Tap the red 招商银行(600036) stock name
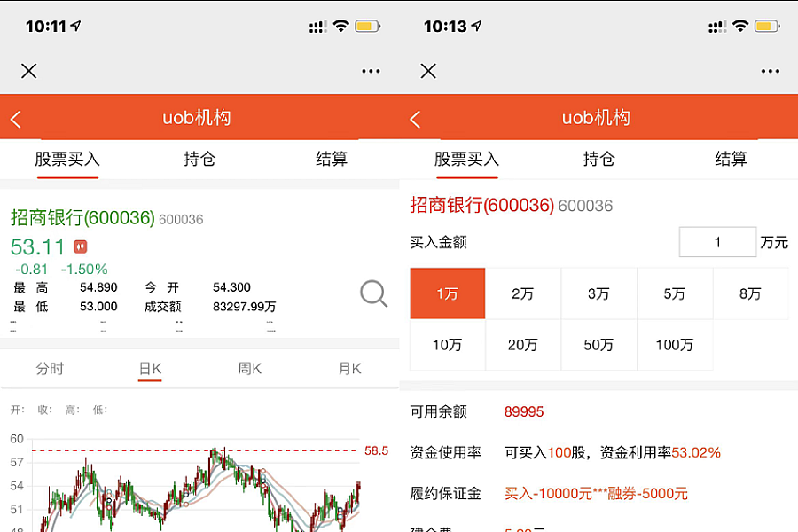The height and width of the screenshot is (532, 798). (x=482, y=205)
